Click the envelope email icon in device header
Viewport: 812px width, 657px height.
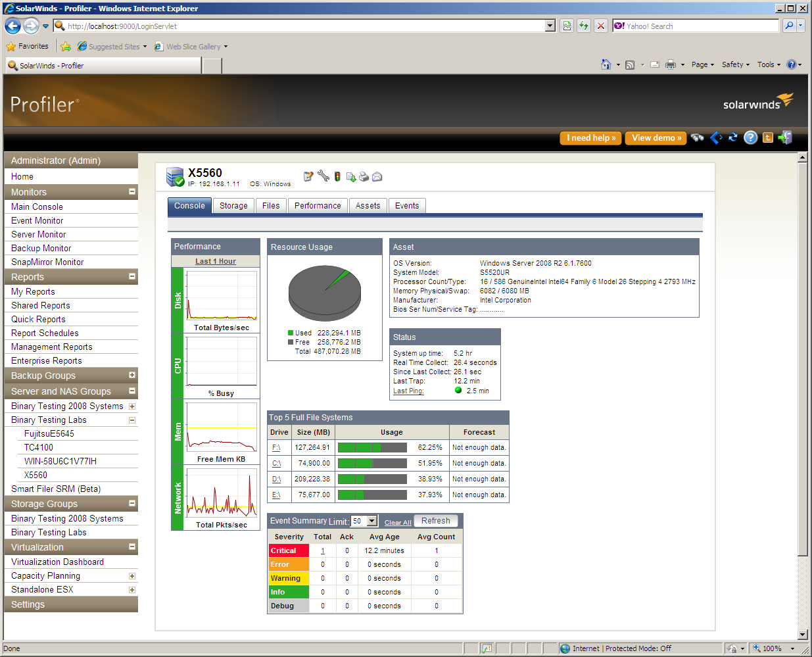coord(377,176)
